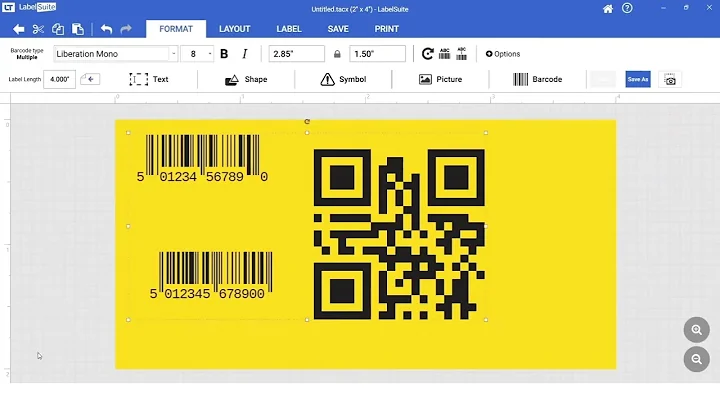Insert a Barcode object
The image size is (720, 404).
[x=537, y=79]
